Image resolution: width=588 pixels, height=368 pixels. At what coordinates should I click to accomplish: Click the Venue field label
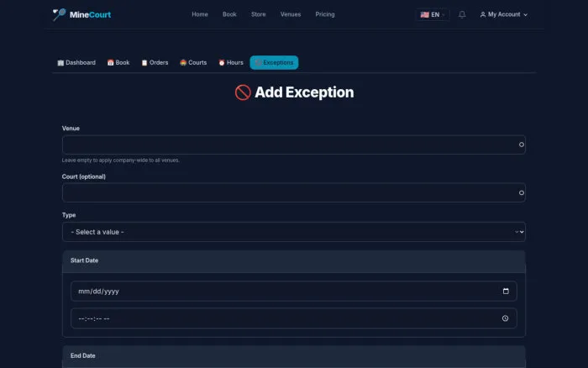coord(71,129)
